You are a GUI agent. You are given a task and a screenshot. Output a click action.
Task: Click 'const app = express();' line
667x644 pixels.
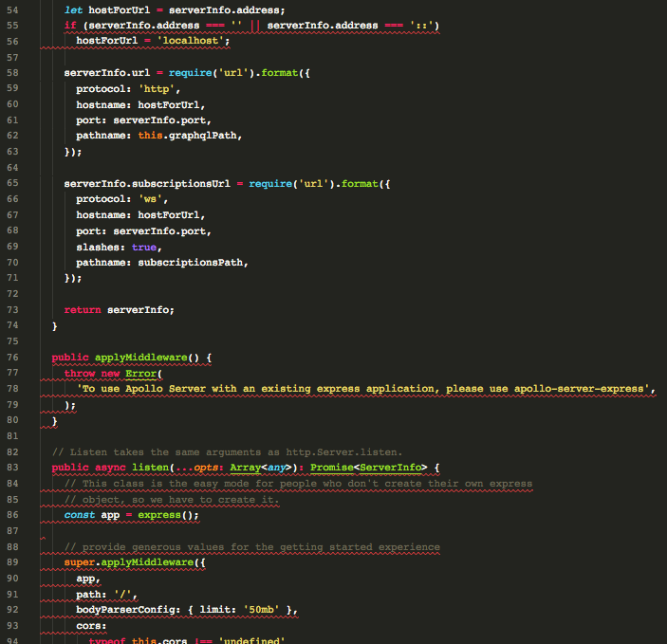point(132,515)
